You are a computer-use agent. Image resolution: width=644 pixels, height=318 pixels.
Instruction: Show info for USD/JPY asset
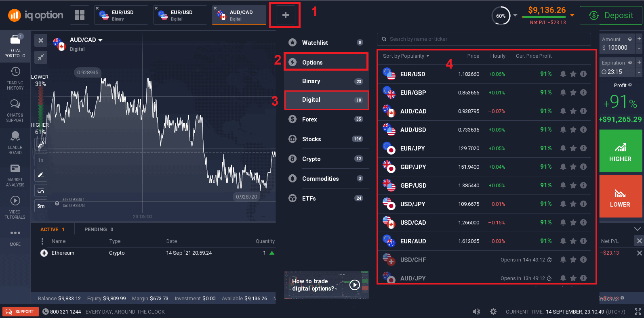(x=583, y=204)
